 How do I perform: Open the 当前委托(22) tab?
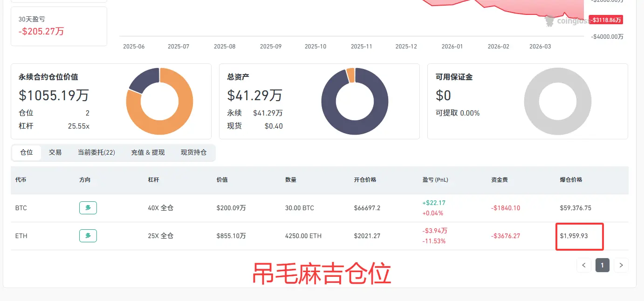tap(96, 152)
